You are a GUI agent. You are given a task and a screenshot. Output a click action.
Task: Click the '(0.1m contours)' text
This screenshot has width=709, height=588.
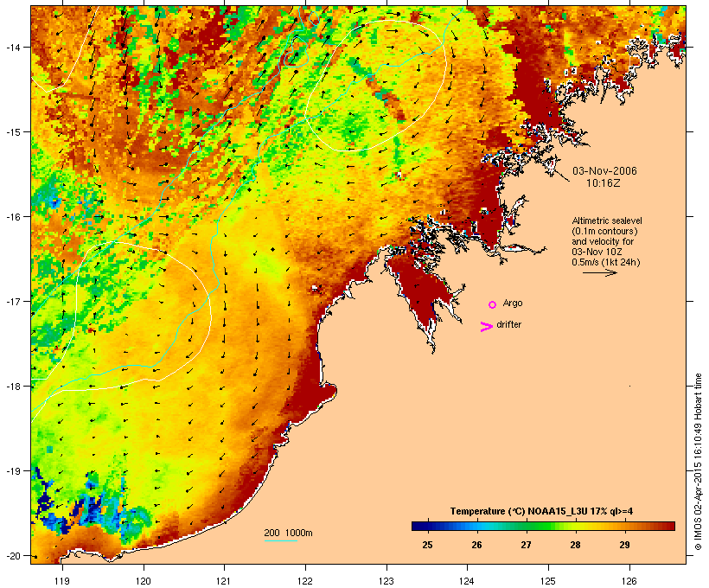pyautogui.click(x=604, y=231)
